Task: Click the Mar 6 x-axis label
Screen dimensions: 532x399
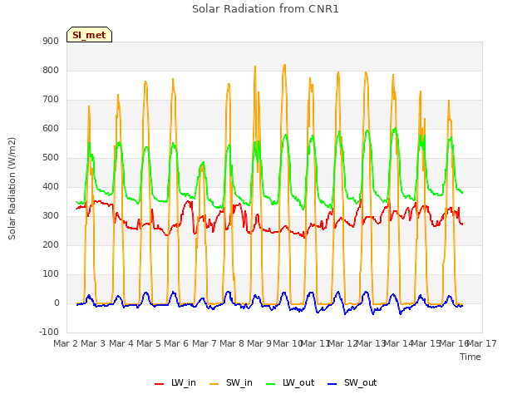Action: point(176,343)
